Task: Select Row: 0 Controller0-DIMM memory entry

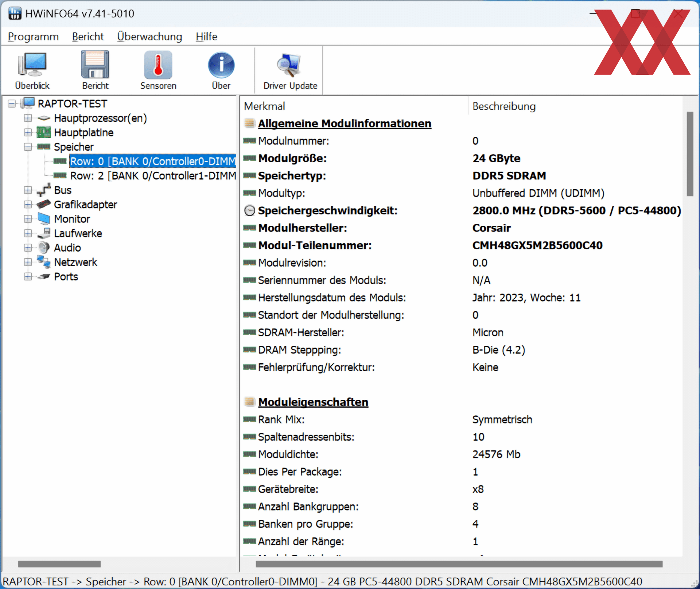Action: point(153,161)
